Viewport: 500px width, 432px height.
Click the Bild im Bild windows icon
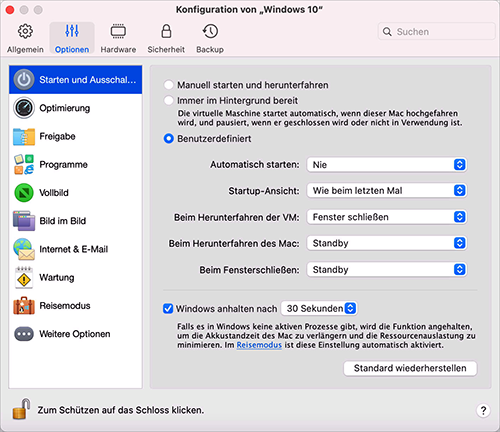(24, 221)
